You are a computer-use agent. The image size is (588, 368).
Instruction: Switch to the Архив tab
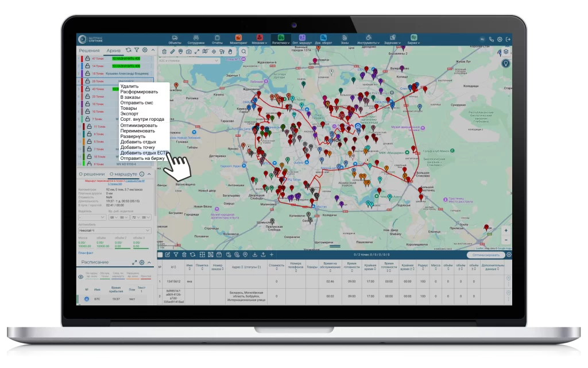pos(114,51)
